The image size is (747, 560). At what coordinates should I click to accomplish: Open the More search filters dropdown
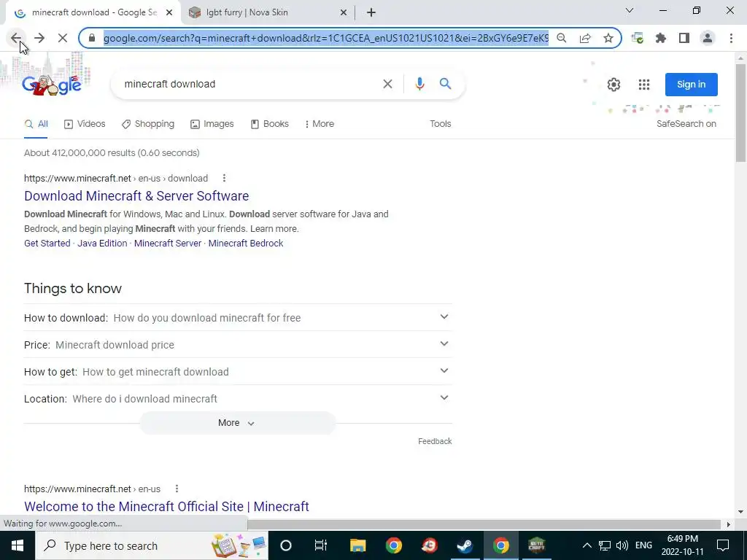[320, 124]
